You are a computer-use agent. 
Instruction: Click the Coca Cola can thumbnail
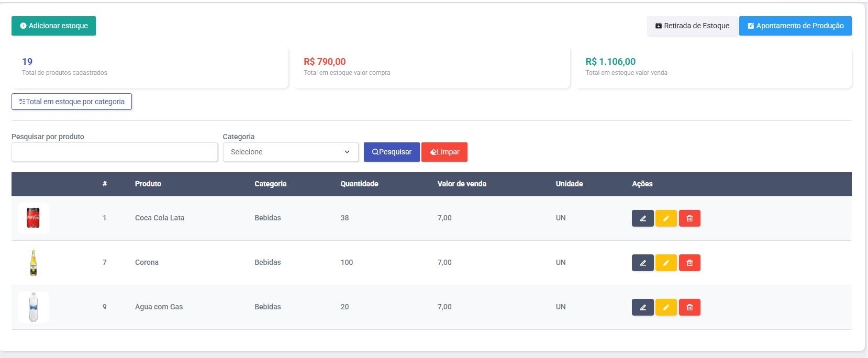tap(34, 218)
